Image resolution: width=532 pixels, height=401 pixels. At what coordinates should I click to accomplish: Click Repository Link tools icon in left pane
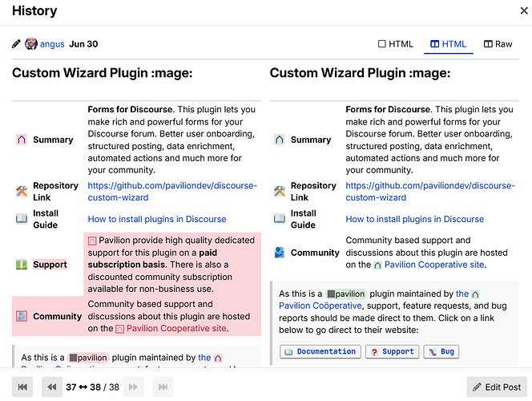pos(22,191)
